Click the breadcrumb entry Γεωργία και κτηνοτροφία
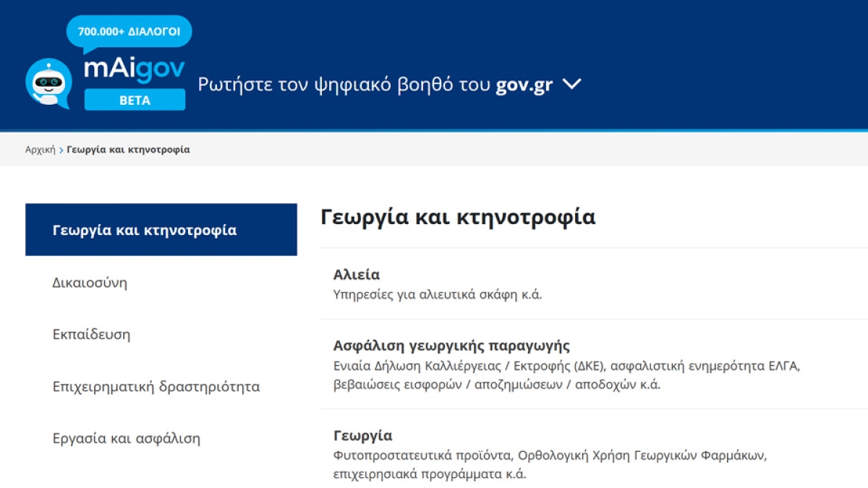Screen dimensions: 868x488 (128, 149)
